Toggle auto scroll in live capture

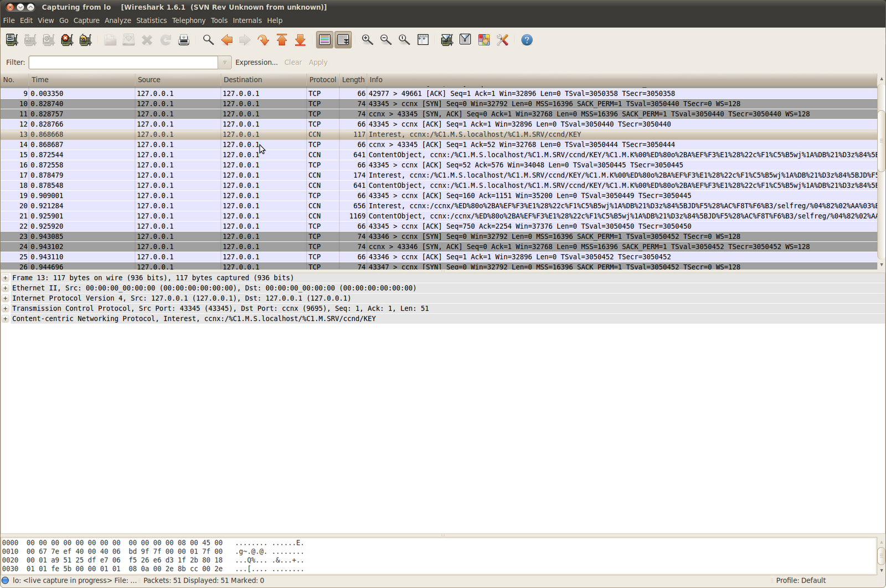[x=343, y=39]
